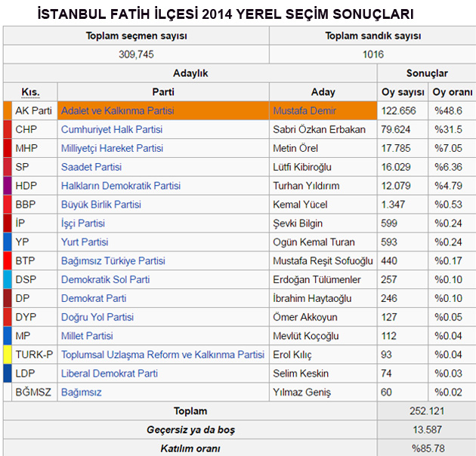This screenshot has height=456, width=476.
Task: Open Halkların Demokratik Partisi link
Action: coord(120,186)
